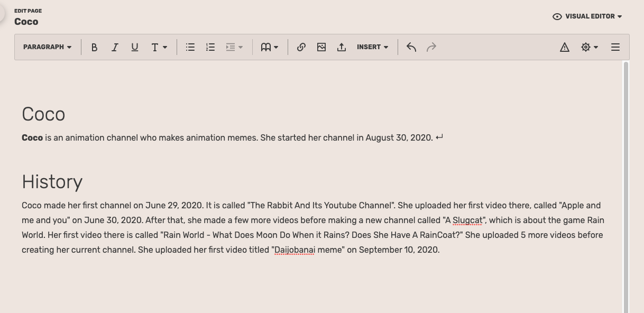Open the Paragraph style dropdown
644x313 pixels.
47,47
